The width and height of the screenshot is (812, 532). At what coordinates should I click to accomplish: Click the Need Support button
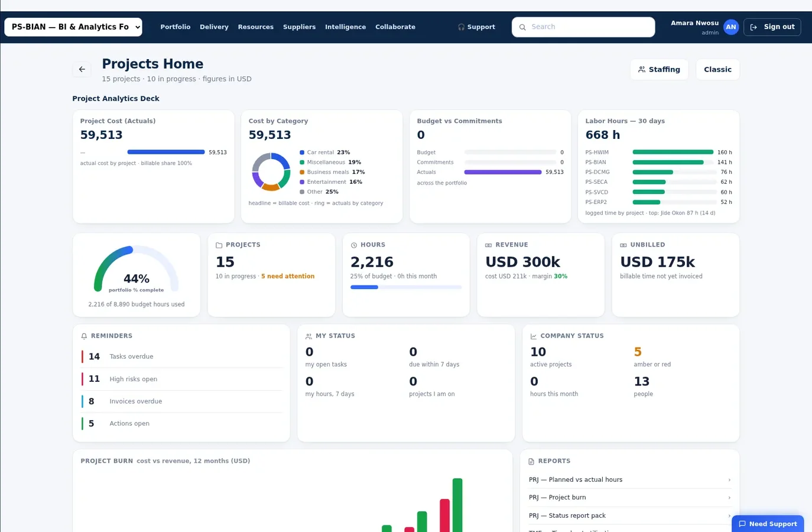768,524
